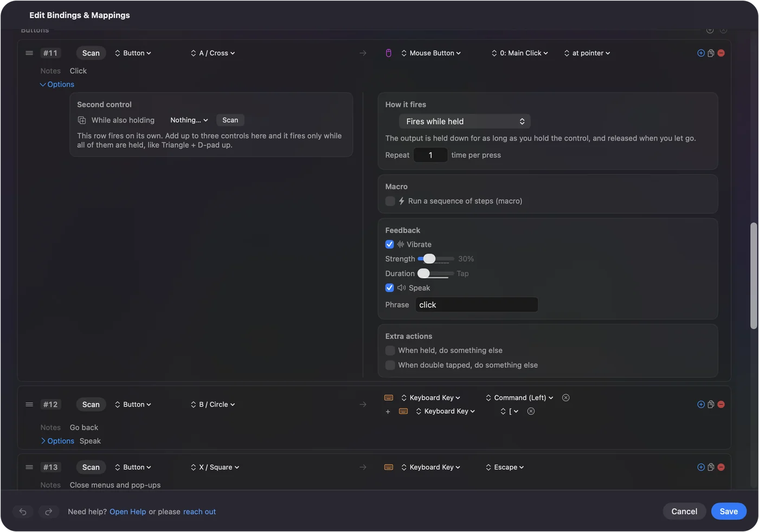
Task: Click the Phrase text field containing click
Action: coord(477,305)
